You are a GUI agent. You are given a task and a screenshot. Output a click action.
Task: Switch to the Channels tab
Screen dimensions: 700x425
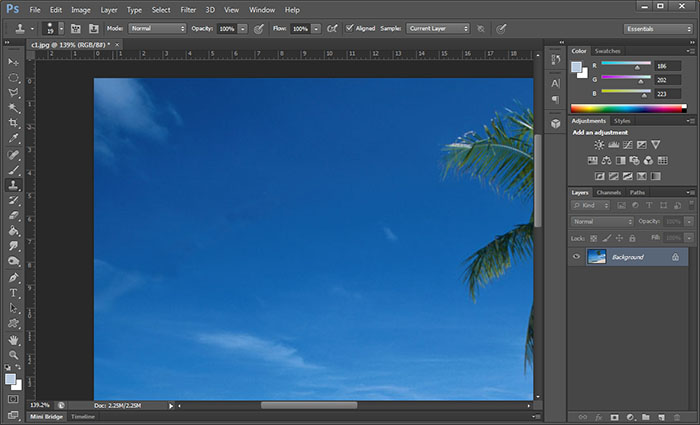(x=608, y=192)
